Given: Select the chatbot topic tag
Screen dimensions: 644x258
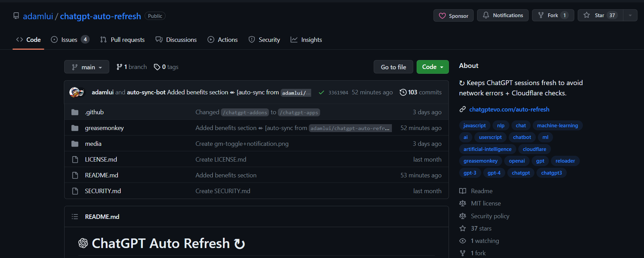Looking at the screenshot, I should click(x=522, y=137).
